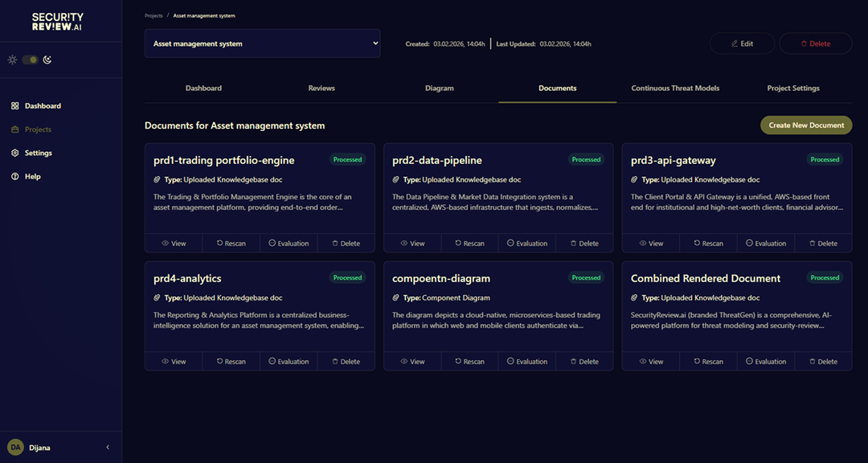Image resolution: width=868 pixels, height=463 pixels.
Task: Rescan the prd1-trading portfolio-engine document
Action: tap(231, 243)
